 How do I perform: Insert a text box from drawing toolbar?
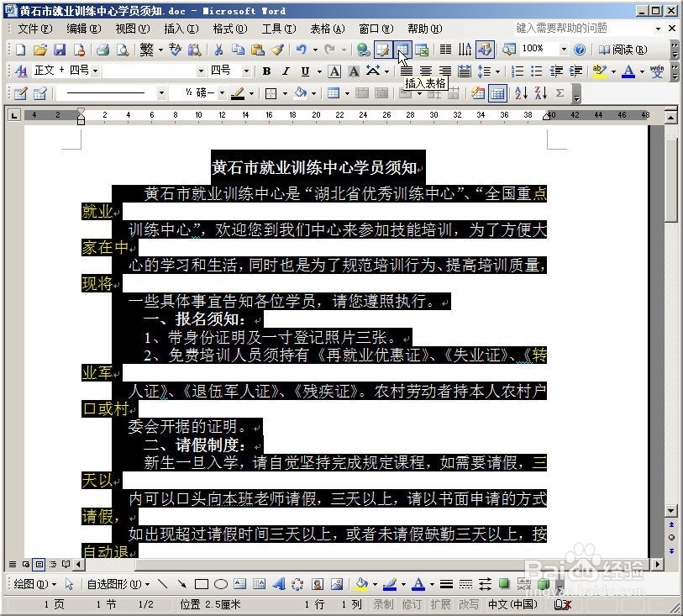pos(240,584)
